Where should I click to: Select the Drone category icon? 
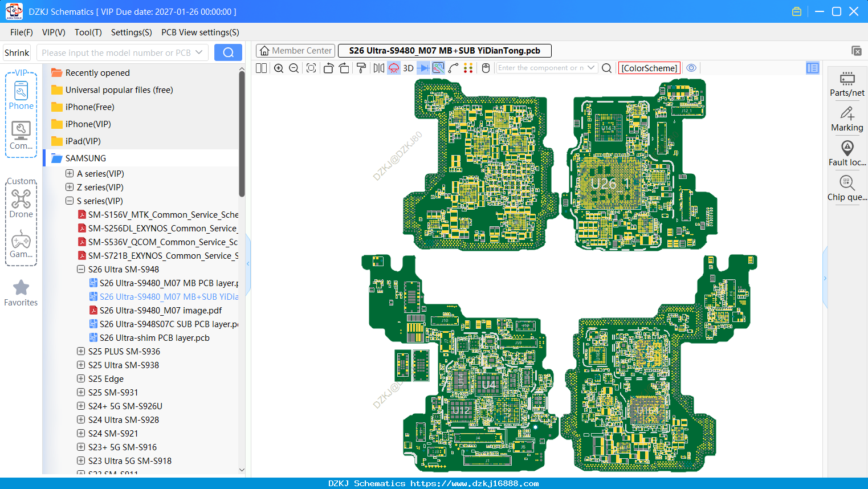click(x=21, y=203)
